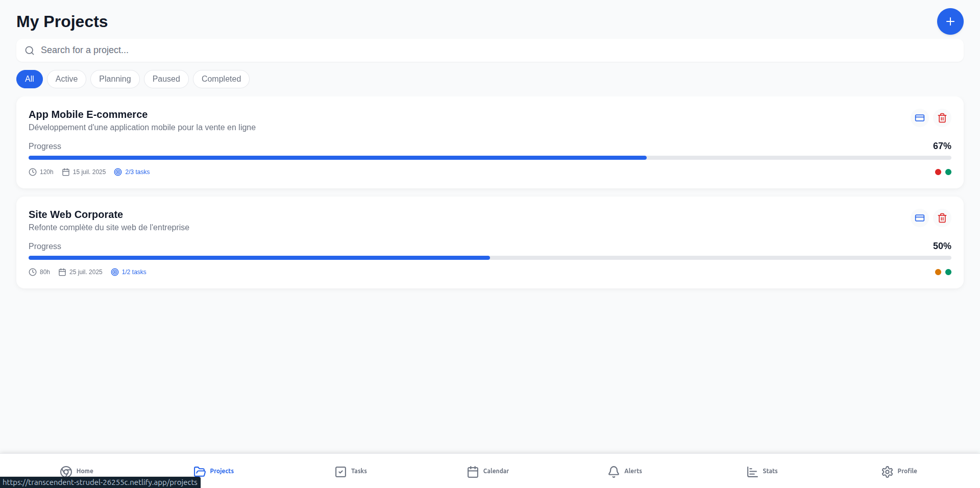
Task: Switch to the Tasks tab
Action: [x=351, y=471]
